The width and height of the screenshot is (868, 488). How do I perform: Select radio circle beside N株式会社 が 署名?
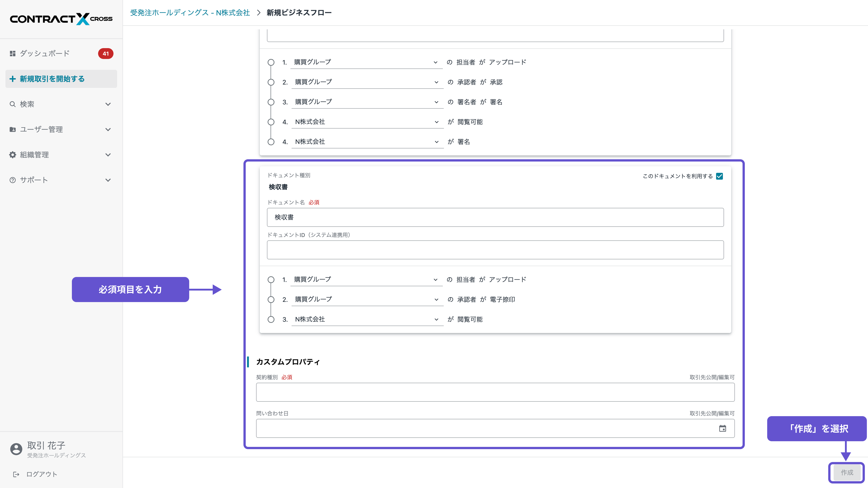coord(271,142)
